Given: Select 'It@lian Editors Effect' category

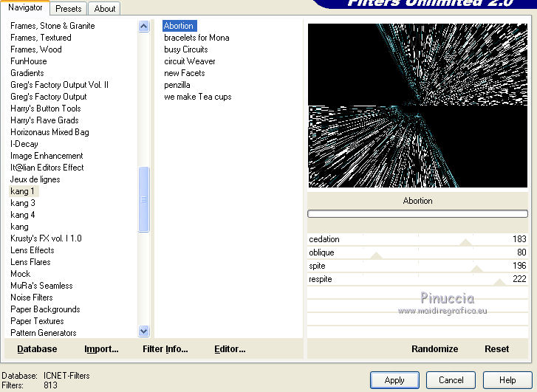Looking at the screenshot, I should 47,168.
